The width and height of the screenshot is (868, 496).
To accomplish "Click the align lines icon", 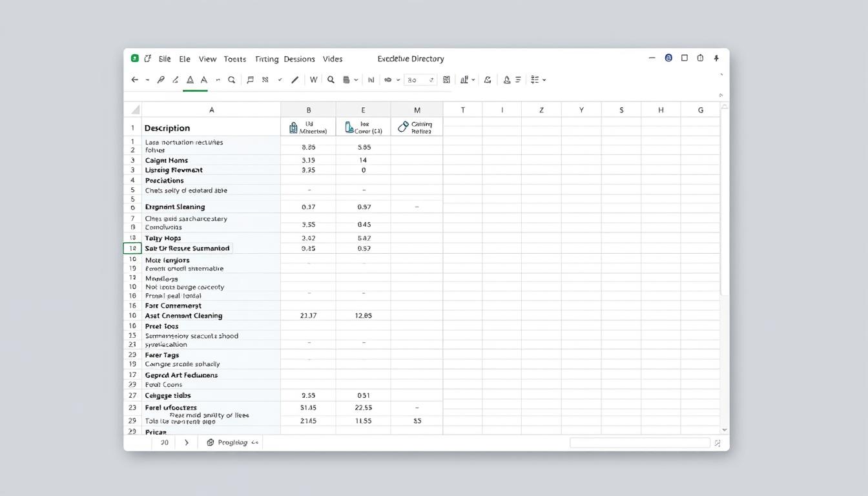I will click(x=518, y=80).
